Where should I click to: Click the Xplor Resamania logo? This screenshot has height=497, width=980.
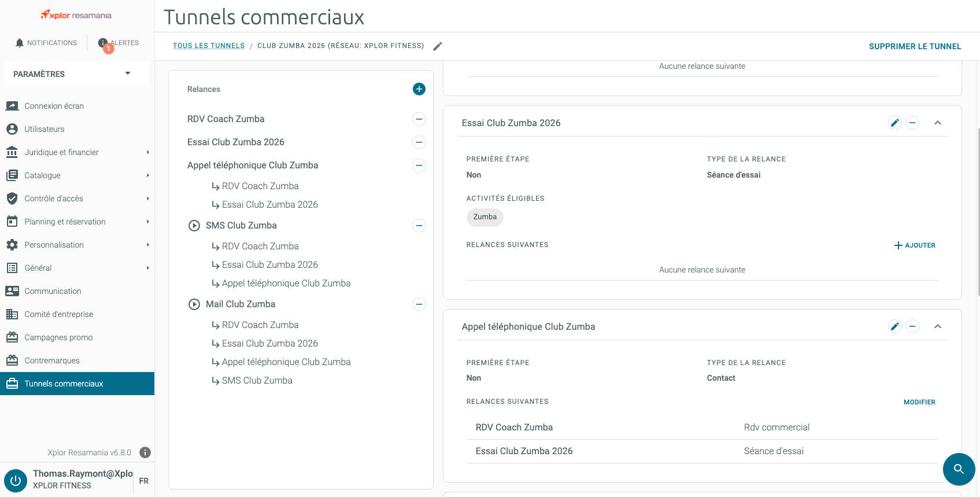click(76, 15)
